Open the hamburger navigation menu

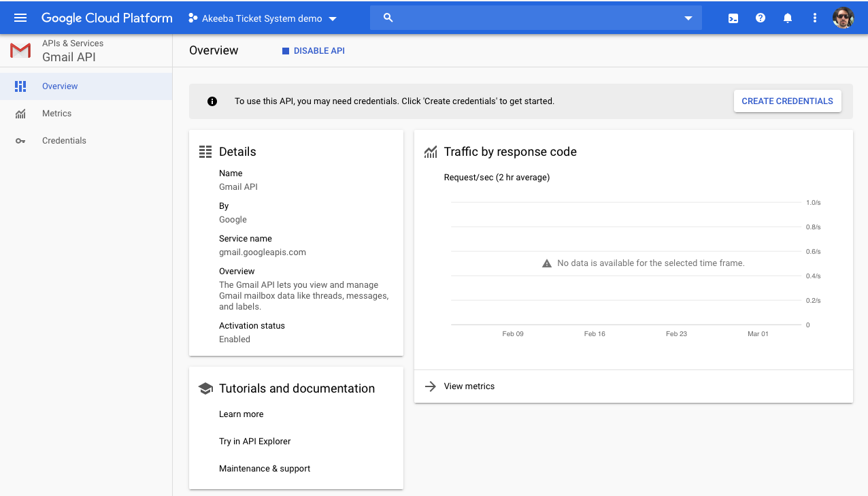pos(20,18)
